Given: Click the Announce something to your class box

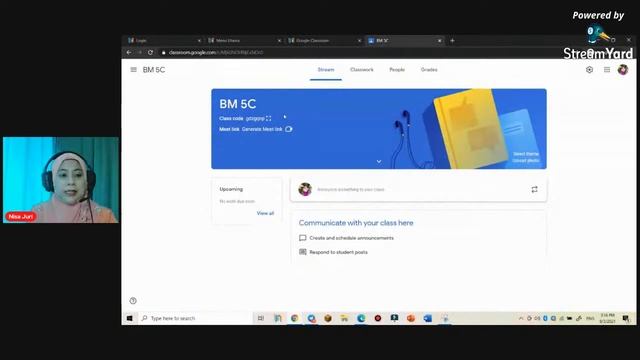Looking at the screenshot, I should tap(418, 189).
